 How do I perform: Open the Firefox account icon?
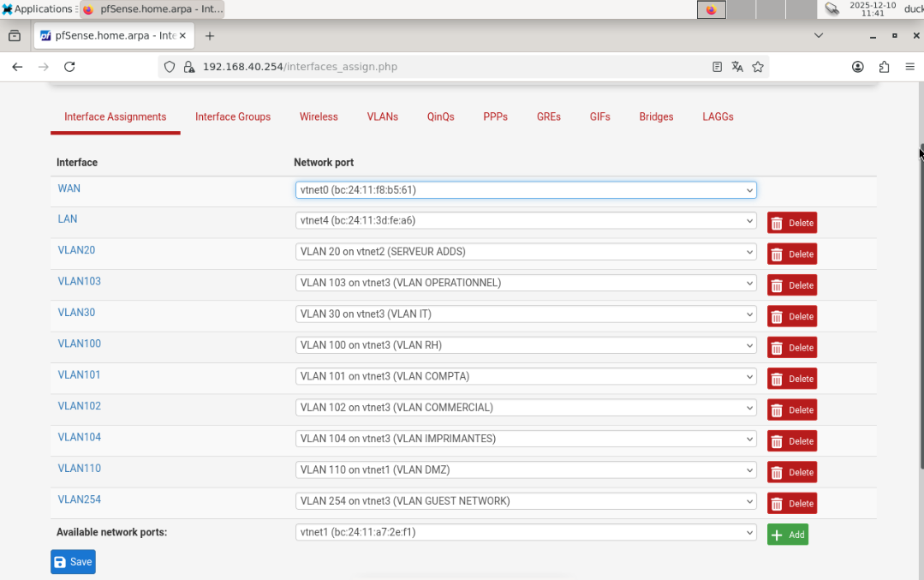(x=857, y=66)
